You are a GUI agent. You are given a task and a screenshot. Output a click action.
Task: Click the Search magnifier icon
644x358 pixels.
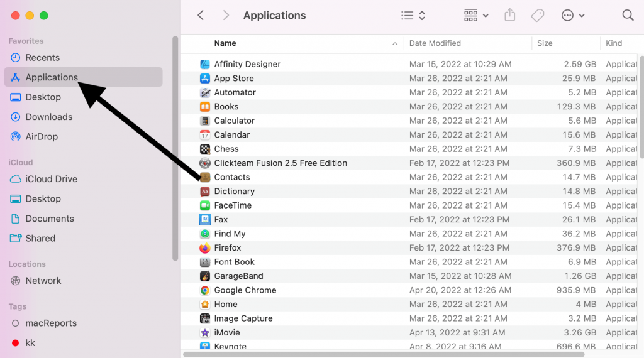[628, 16]
